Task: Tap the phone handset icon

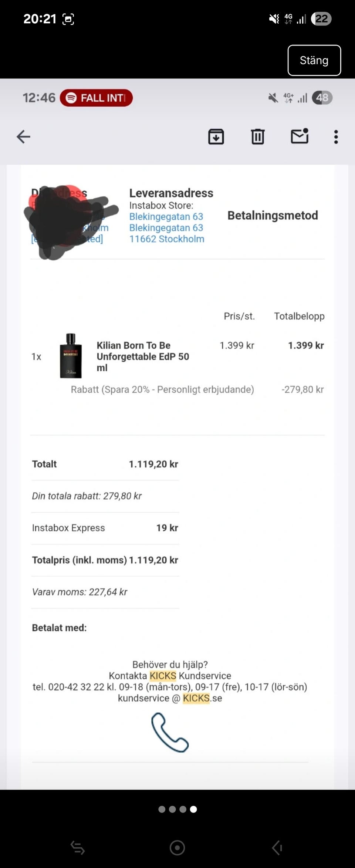Action: [x=170, y=732]
